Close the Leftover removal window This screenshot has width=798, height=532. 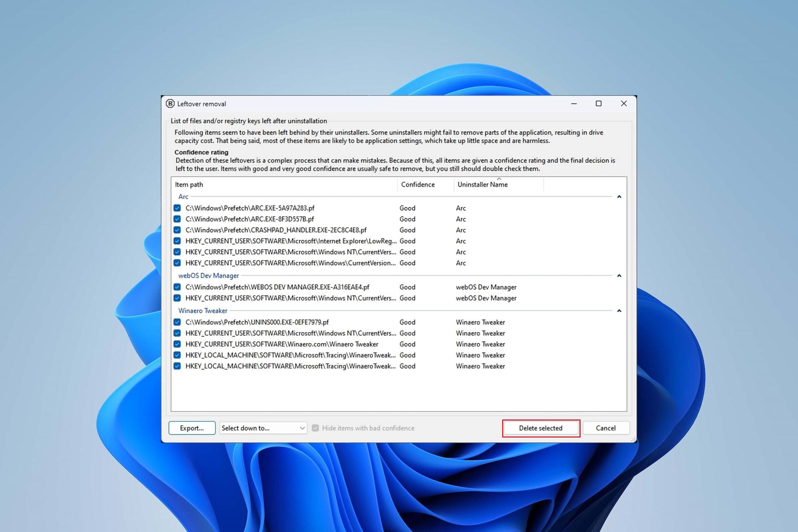coord(624,103)
